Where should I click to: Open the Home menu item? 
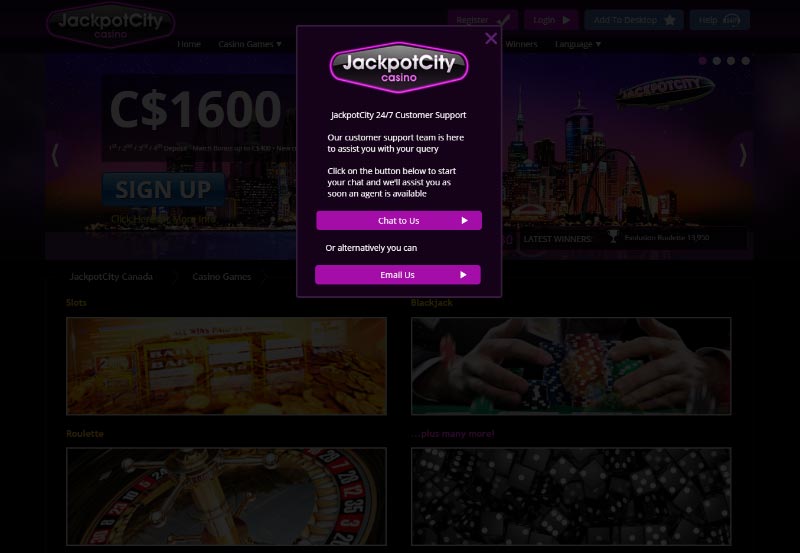tap(189, 44)
